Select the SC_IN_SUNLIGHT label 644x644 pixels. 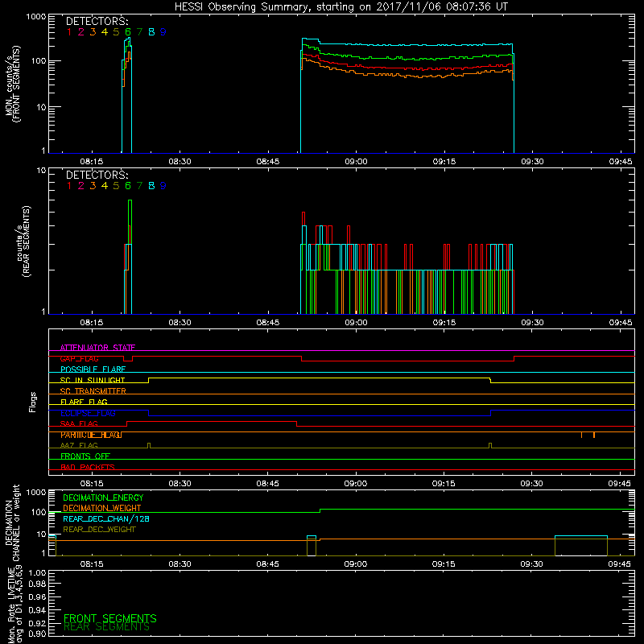[x=93, y=380]
